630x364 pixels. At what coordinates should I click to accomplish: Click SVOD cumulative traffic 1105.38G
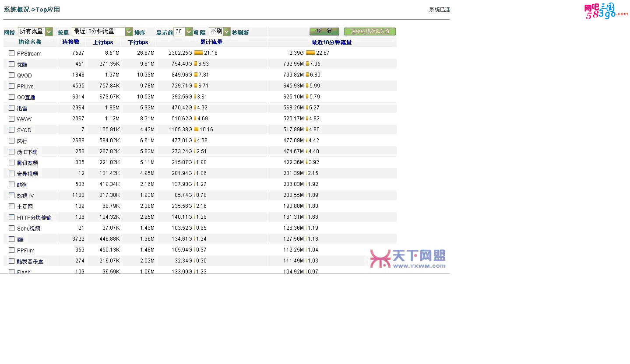[180, 129]
